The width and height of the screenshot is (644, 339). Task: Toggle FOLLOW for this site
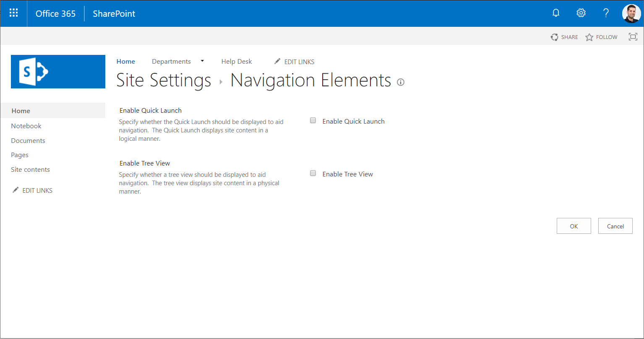pos(601,37)
